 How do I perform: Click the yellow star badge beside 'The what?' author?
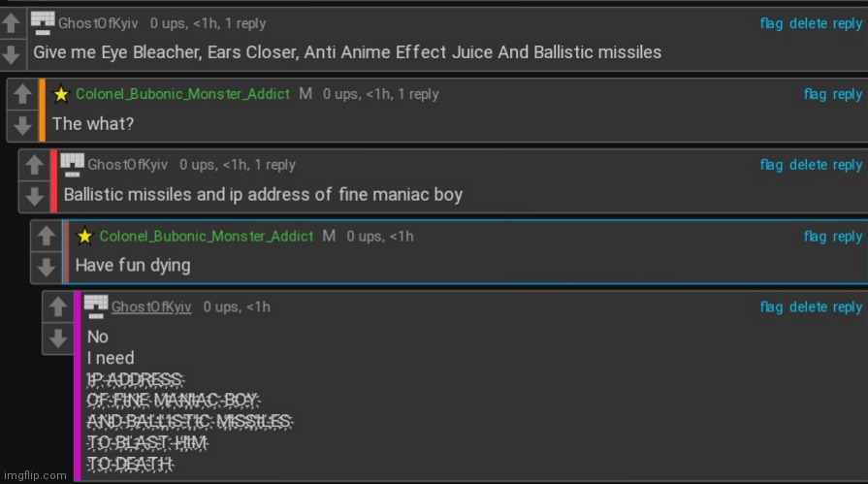[x=61, y=95]
